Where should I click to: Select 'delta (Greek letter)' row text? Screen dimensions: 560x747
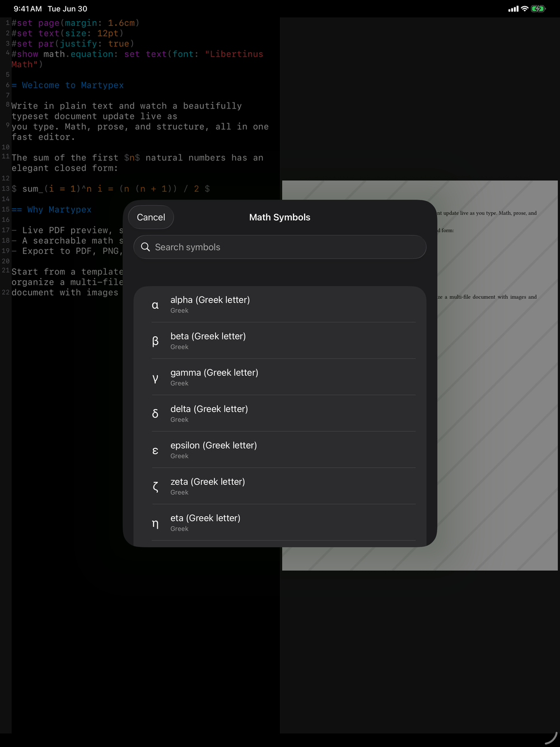click(209, 409)
